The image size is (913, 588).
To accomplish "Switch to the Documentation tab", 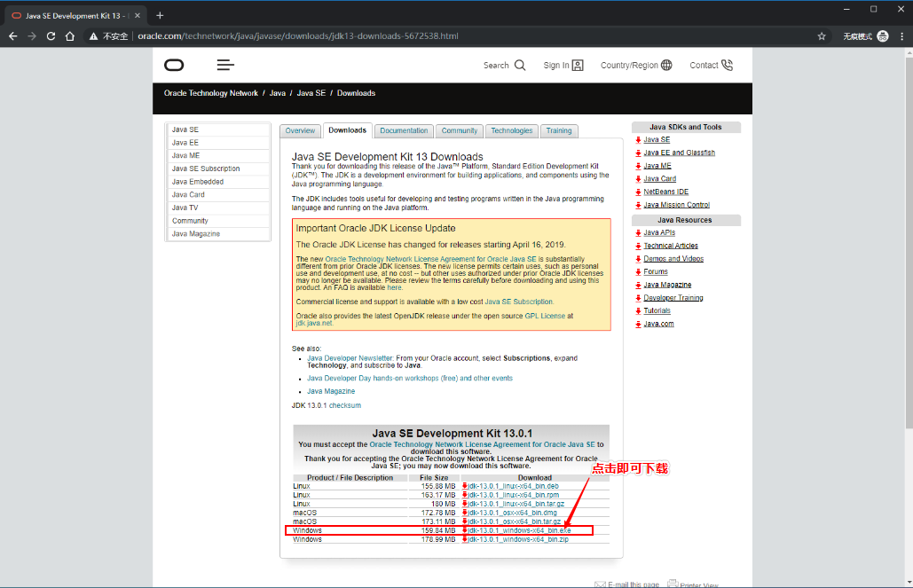I will (x=403, y=129).
